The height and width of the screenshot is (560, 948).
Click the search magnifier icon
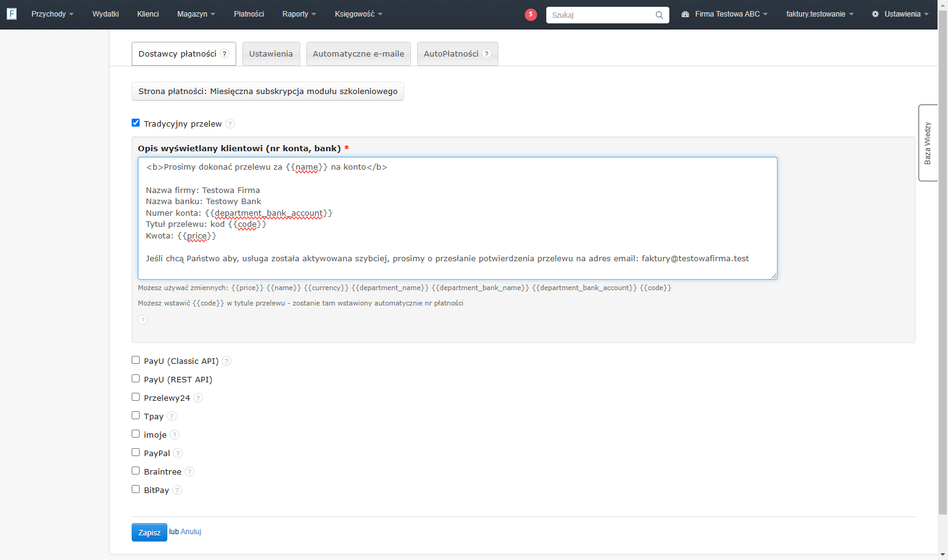coord(659,15)
